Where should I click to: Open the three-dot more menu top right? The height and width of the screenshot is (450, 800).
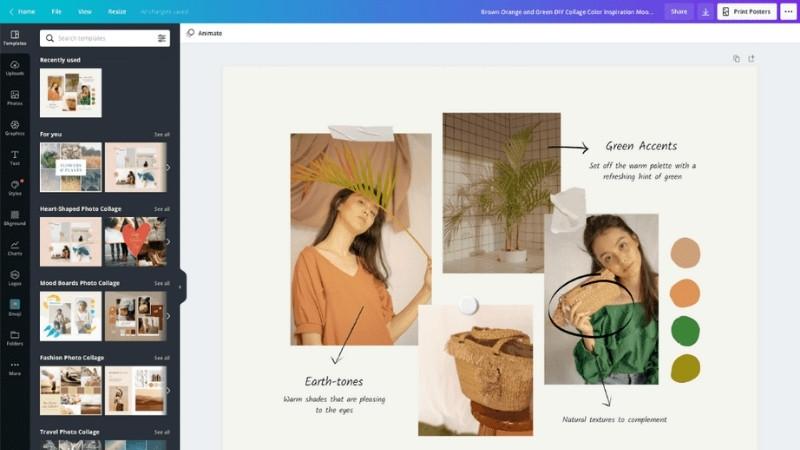789,12
